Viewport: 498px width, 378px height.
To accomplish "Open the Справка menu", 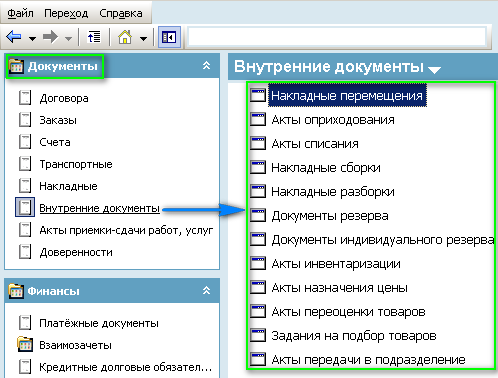I will (121, 13).
